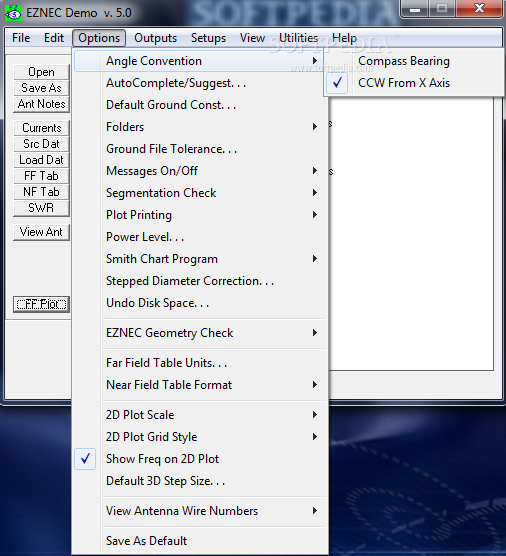Expand the Segmentation Check submenu

point(200,193)
